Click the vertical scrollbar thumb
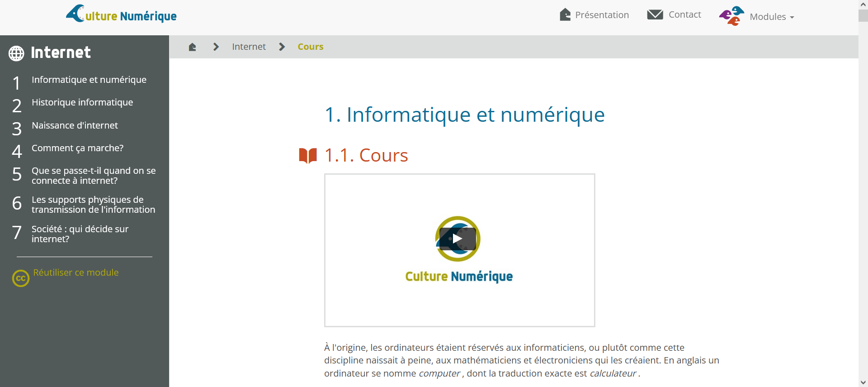 [x=863, y=15]
